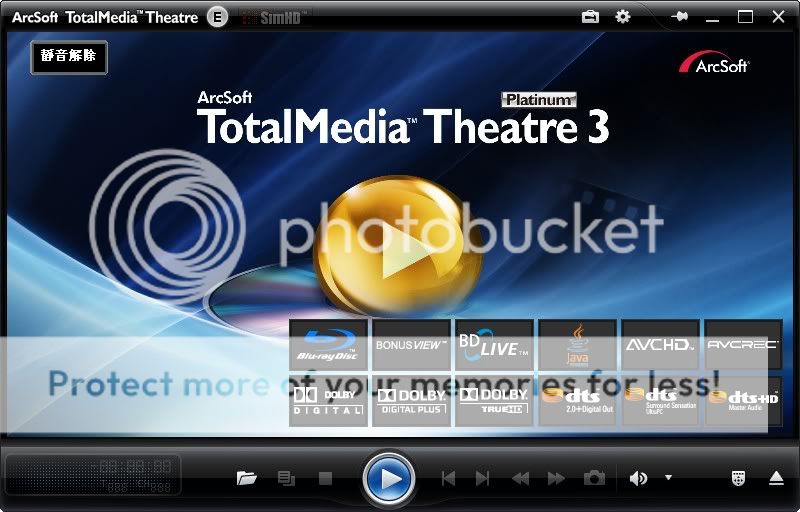Screen dimensions: 800x512
Task: Eject the disc
Action: pos(776,478)
